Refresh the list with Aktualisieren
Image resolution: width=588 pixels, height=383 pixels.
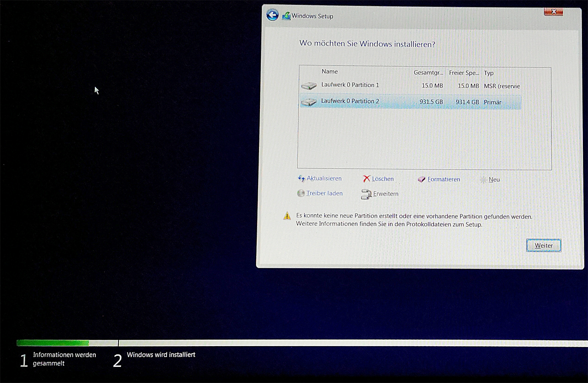click(320, 179)
